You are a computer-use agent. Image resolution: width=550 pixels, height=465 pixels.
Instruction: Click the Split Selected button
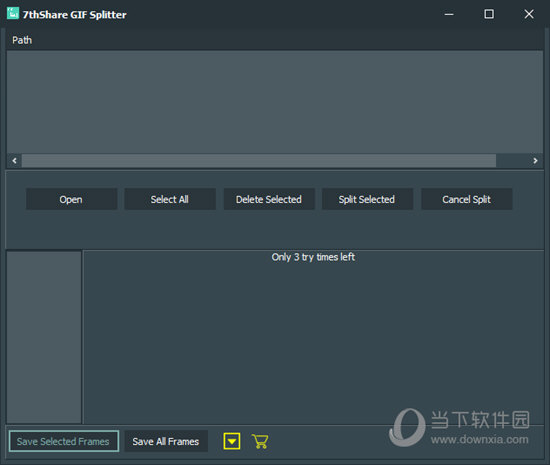(367, 199)
